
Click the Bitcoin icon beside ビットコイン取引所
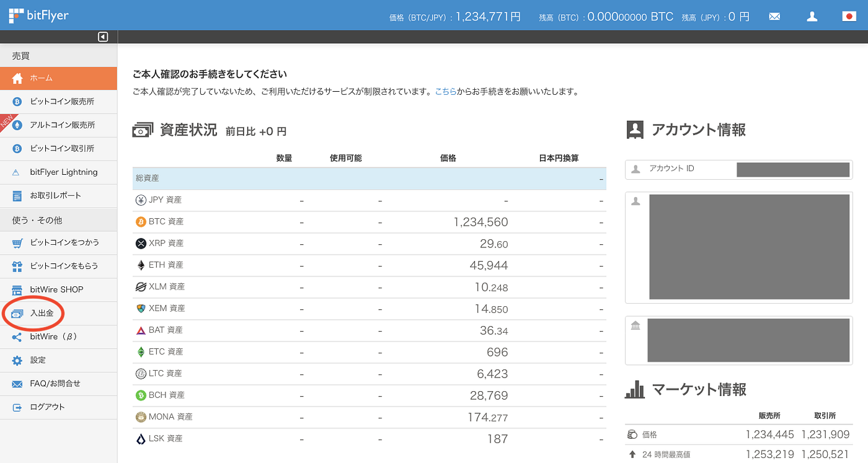coord(17,149)
